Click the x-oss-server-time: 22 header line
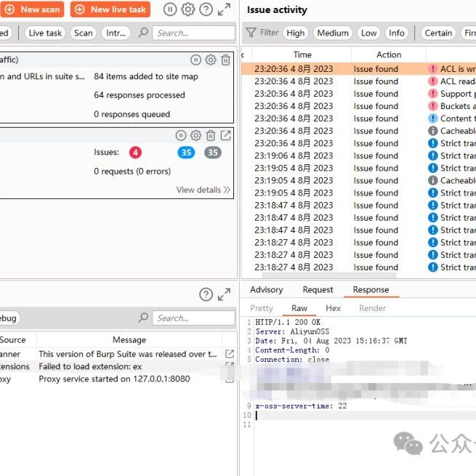The height and width of the screenshot is (476, 476). coord(301,406)
